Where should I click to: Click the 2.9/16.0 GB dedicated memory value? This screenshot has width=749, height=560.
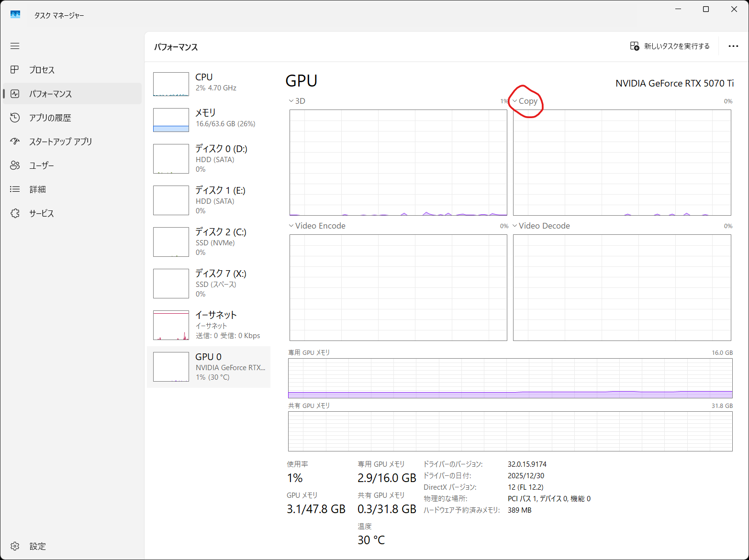pyautogui.click(x=387, y=478)
